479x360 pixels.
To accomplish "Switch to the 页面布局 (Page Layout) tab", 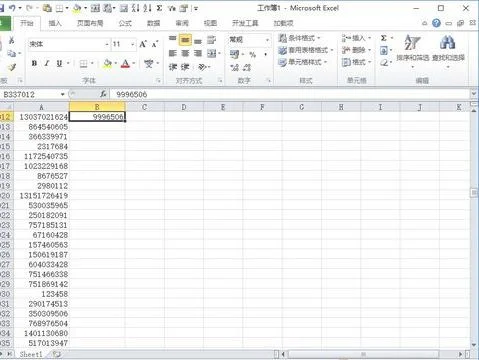I will 90,23.
